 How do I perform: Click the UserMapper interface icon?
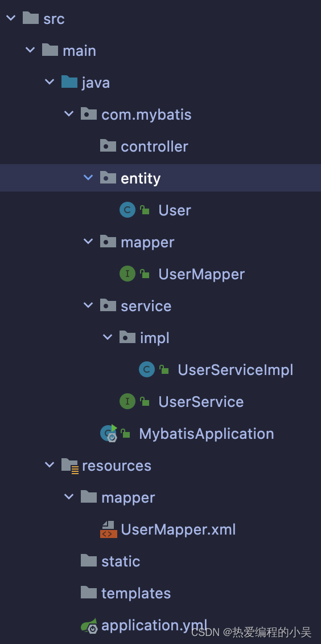127,274
